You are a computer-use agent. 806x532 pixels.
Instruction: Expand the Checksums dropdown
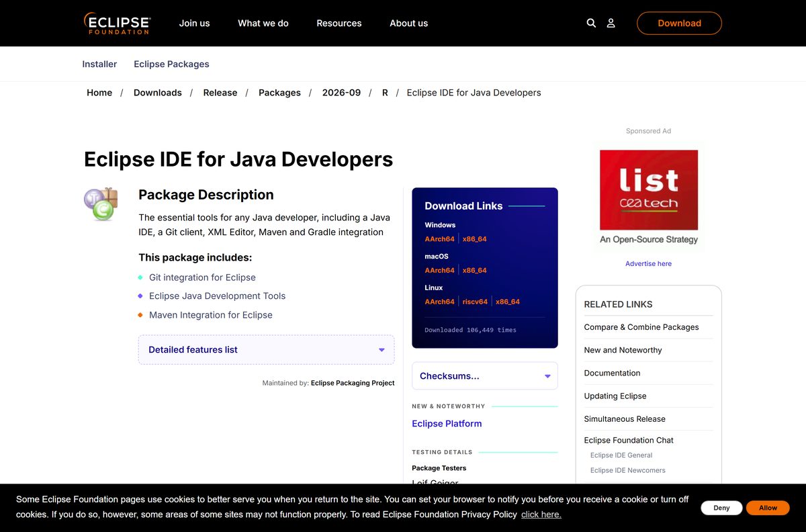(485, 376)
